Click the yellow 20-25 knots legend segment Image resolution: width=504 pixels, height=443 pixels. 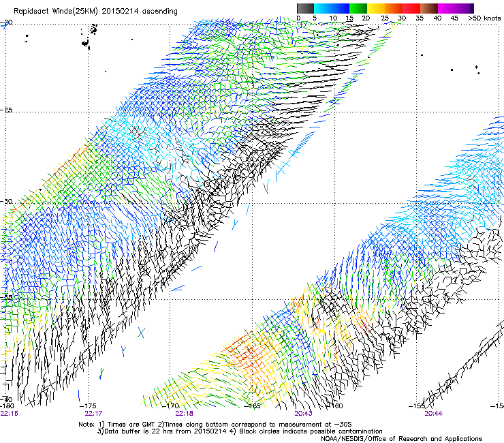coord(376,8)
